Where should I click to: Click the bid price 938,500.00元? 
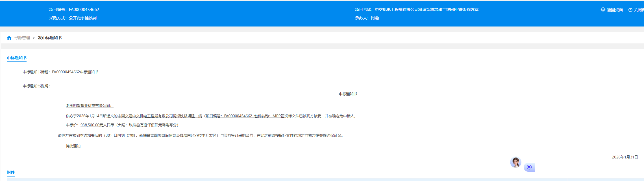92,125
